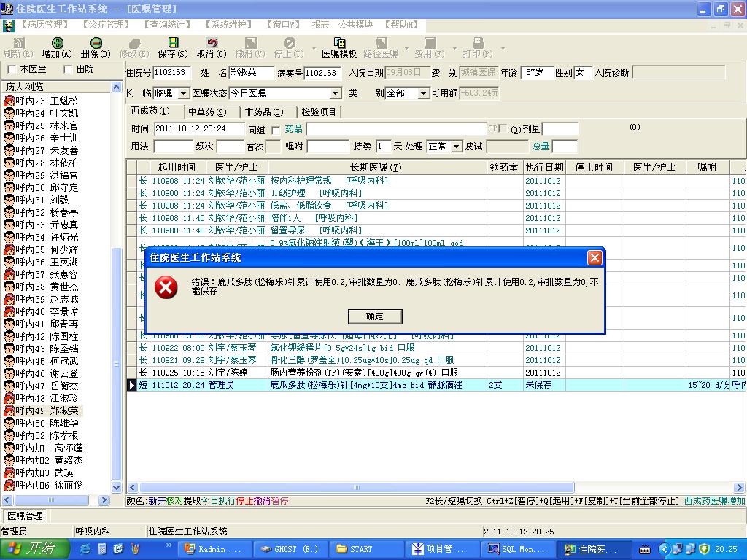Click the 住院号 input field
This screenshot has width=747, height=560.
coord(172,72)
